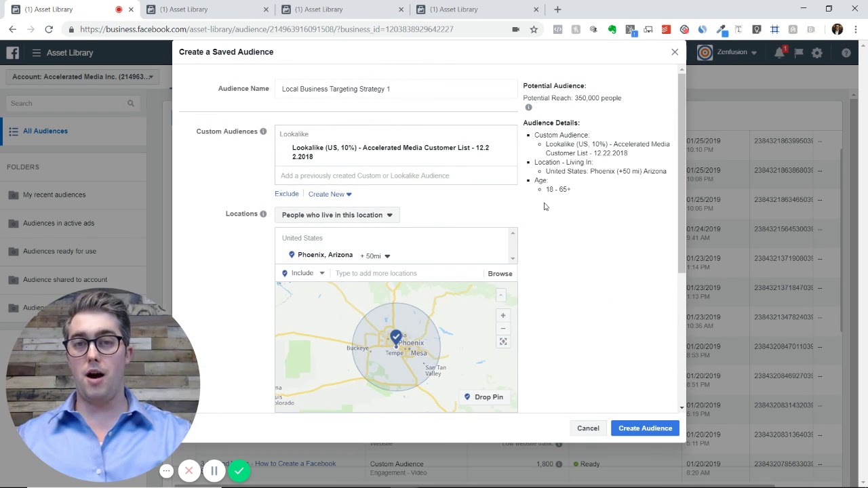This screenshot has height=488, width=868.
Task: Open the Facebook settings gear
Action: pos(817,53)
